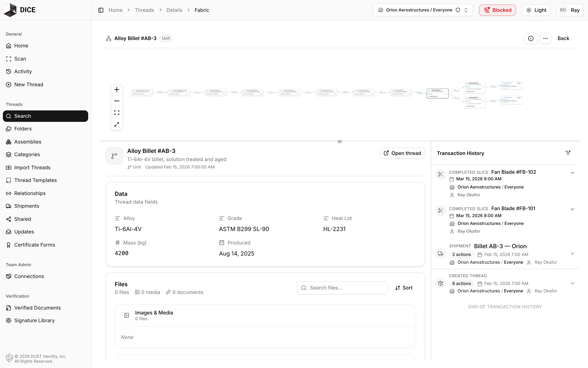
Task: Open Import Threads
Action: (x=46, y=167)
